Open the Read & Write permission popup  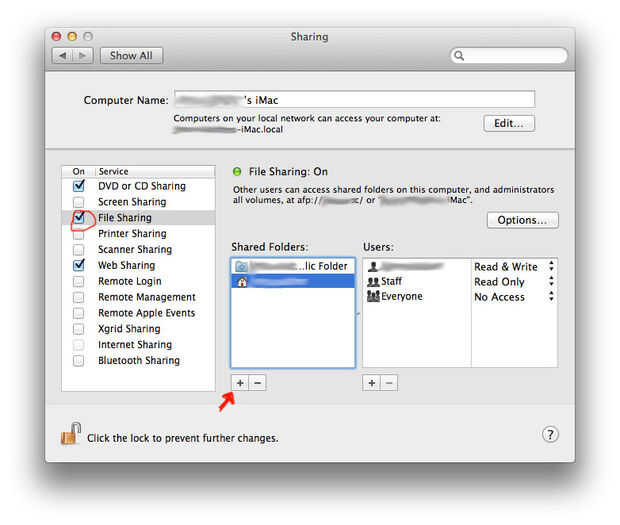pos(514,267)
